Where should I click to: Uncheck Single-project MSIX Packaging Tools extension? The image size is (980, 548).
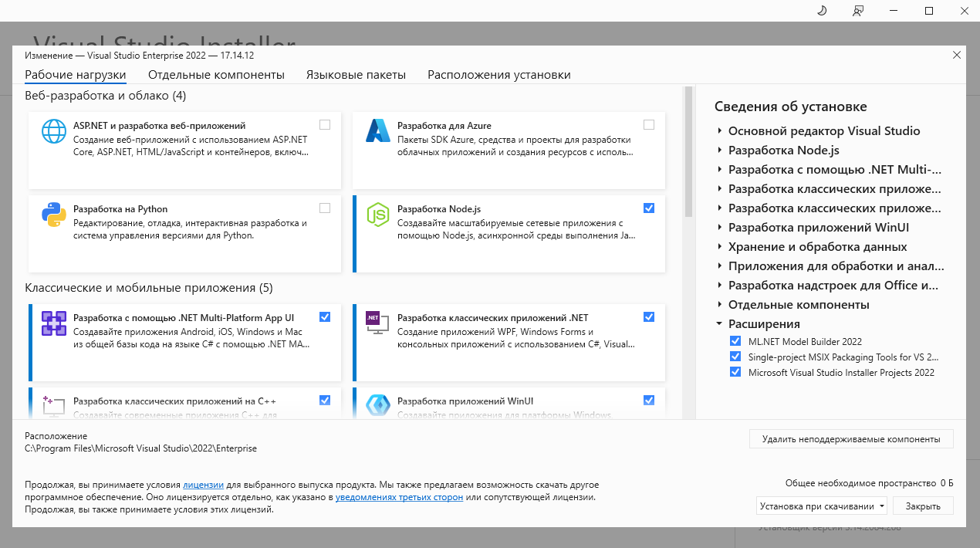pos(735,357)
